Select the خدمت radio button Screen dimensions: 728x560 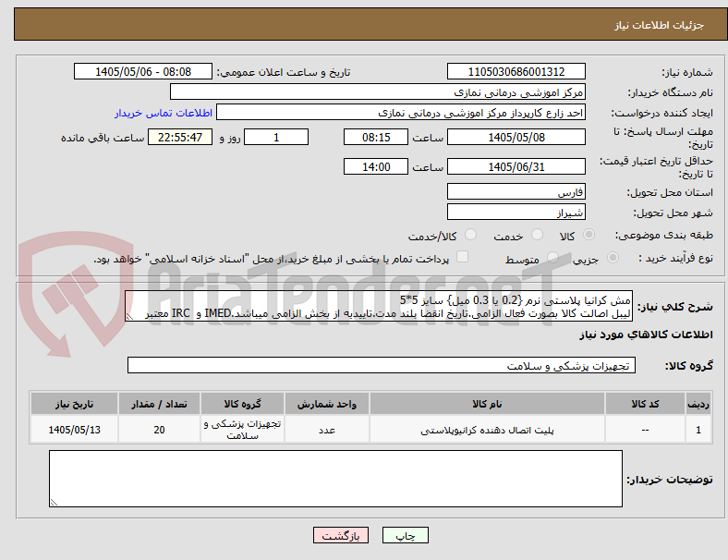point(537,235)
